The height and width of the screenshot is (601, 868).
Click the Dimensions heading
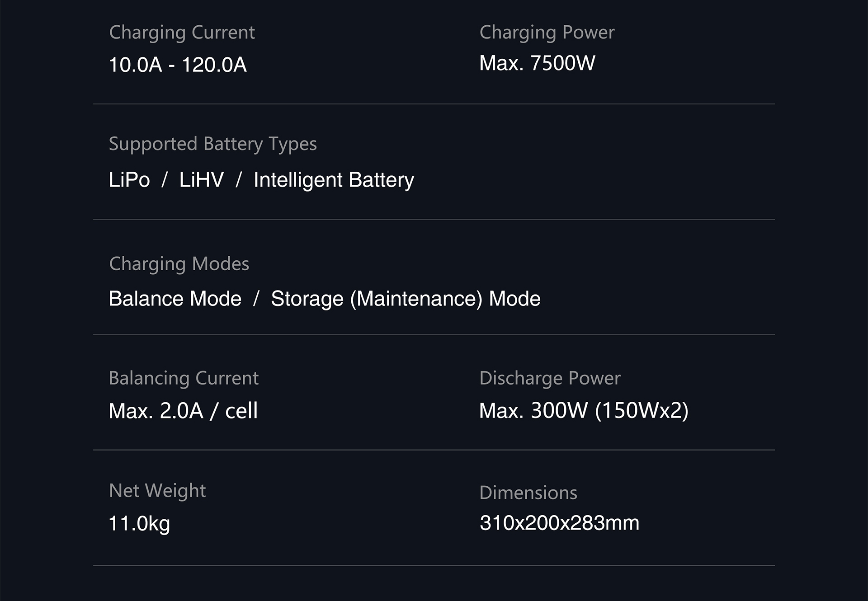528,493
